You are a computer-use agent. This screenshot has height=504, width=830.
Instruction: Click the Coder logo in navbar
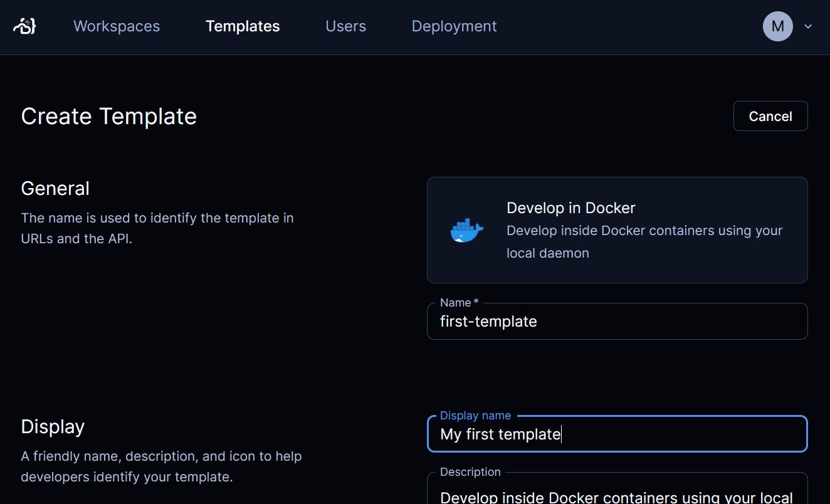[24, 26]
